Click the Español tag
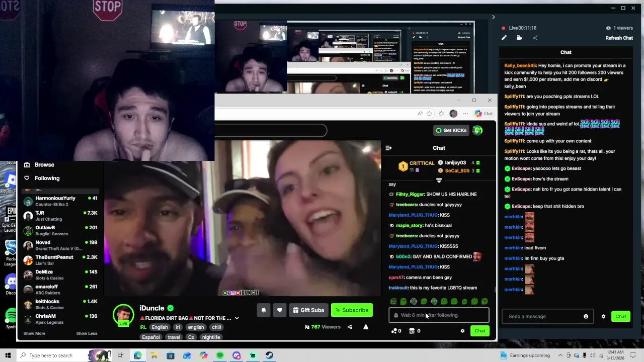This screenshot has width=644, height=362. [151, 337]
